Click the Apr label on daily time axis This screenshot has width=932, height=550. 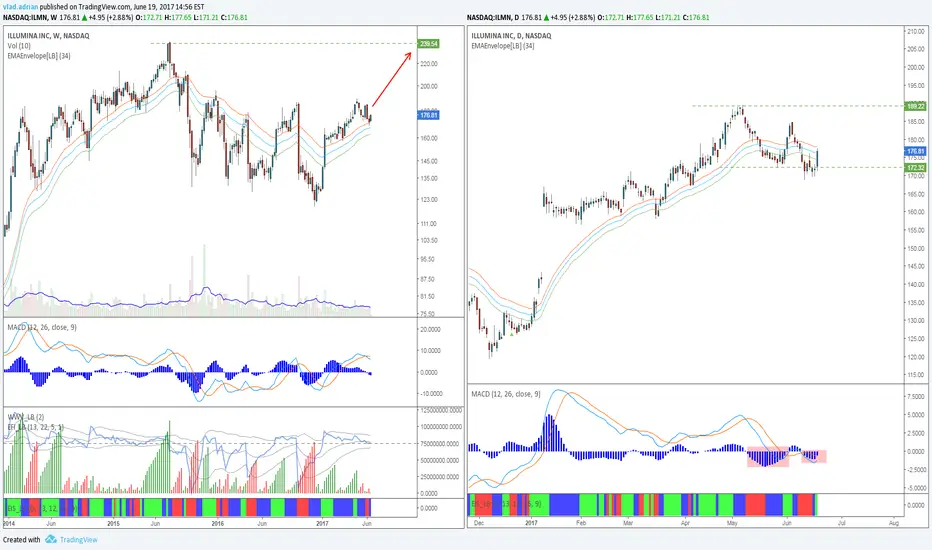[685, 523]
